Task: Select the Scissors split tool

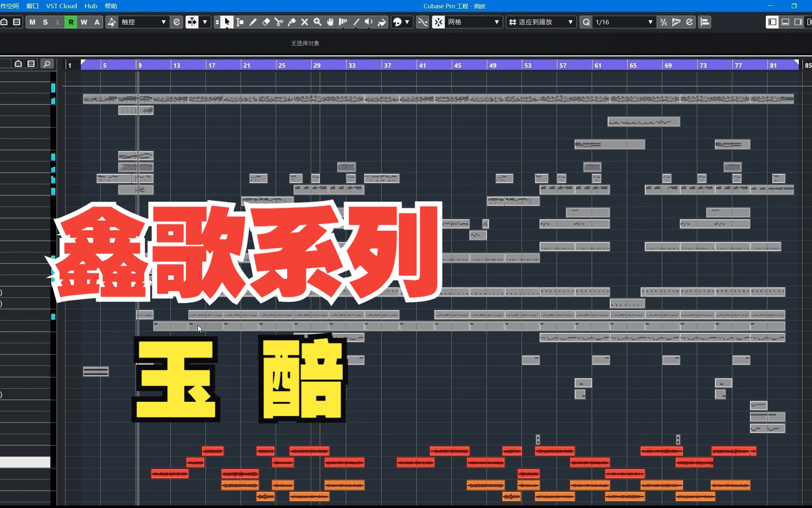Action: 279,22
